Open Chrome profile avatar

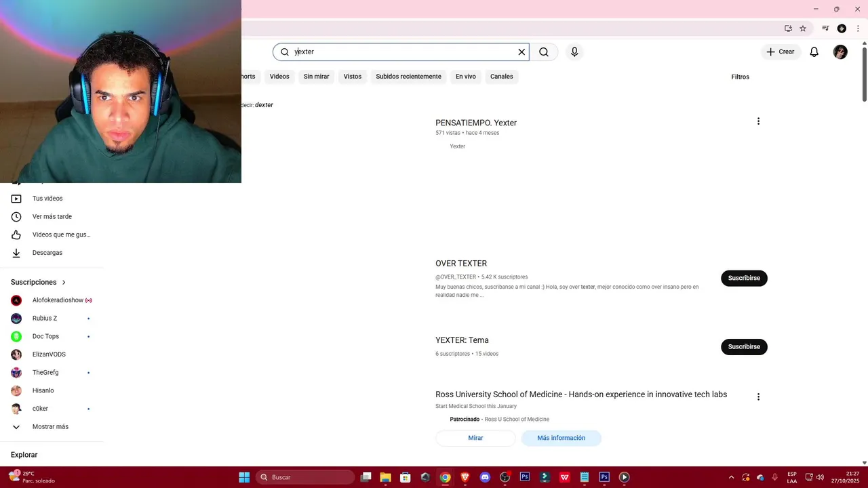point(842,28)
